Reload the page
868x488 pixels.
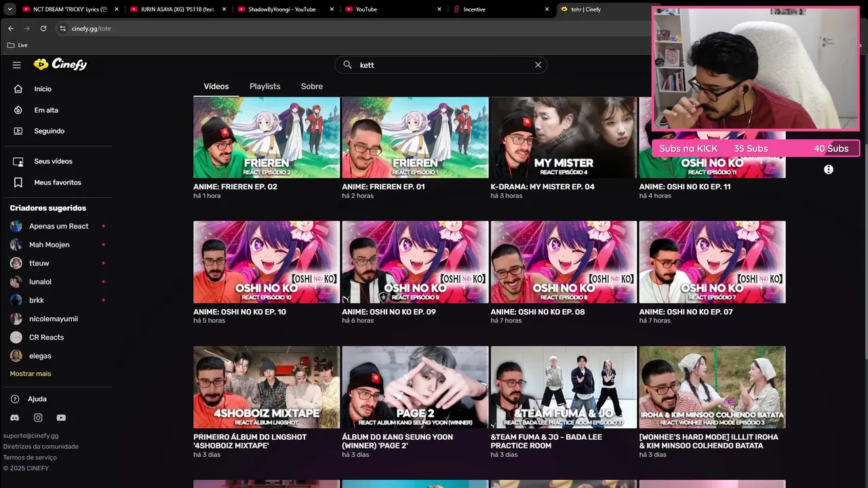(43, 28)
